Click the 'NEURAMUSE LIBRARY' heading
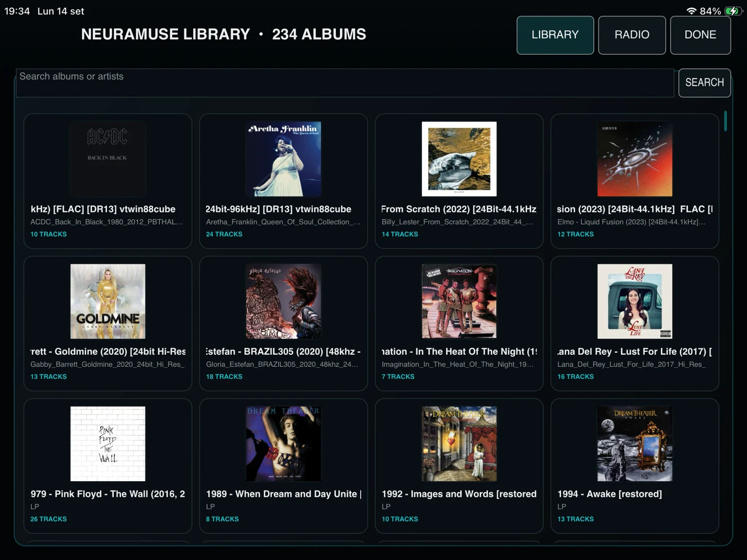The height and width of the screenshot is (560, 747). (x=166, y=34)
